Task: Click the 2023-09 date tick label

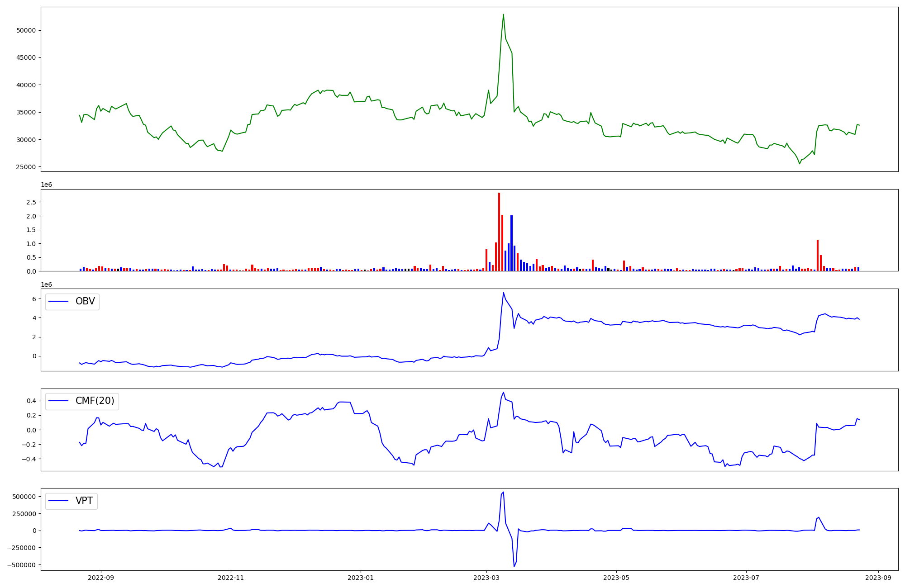Action: coord(878,578)
